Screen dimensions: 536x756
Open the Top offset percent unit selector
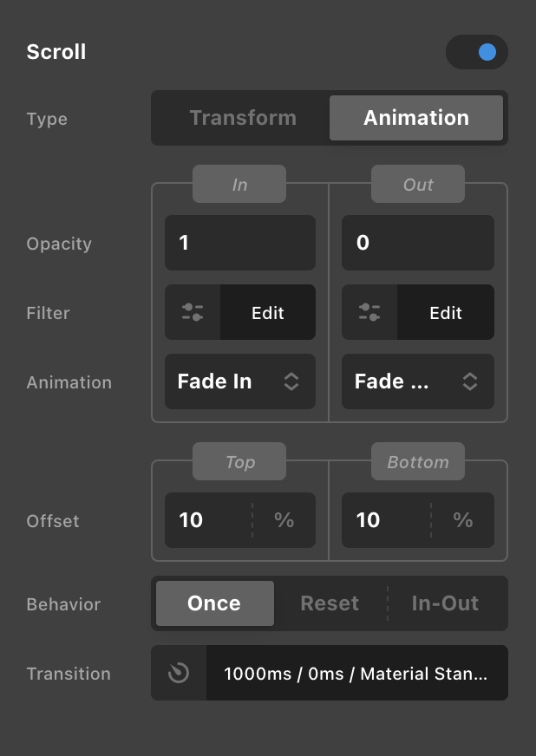coord(284,520)
